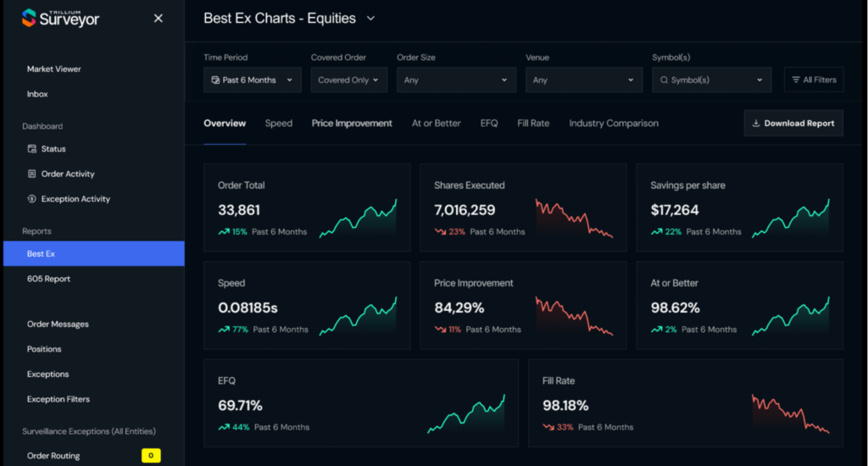This screenshot has width=868, height=466.
Task: Open Market Viewer in the sidebar
Action: pyautogui.click(x=54, y=69)
